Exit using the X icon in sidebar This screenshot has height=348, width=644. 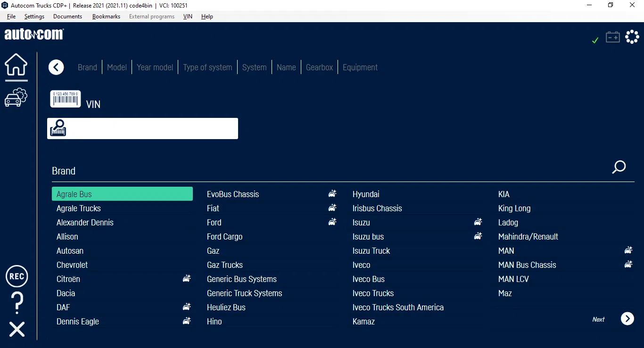(17, 329)
